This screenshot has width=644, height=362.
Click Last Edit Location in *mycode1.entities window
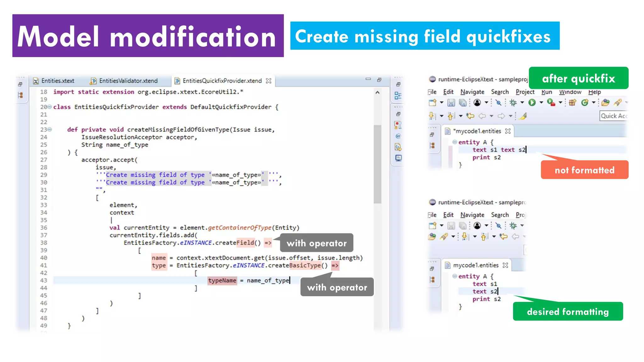coord(470,116)
